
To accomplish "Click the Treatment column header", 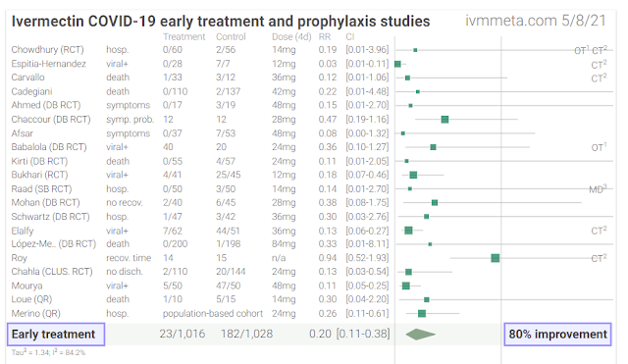I will 183,37.
